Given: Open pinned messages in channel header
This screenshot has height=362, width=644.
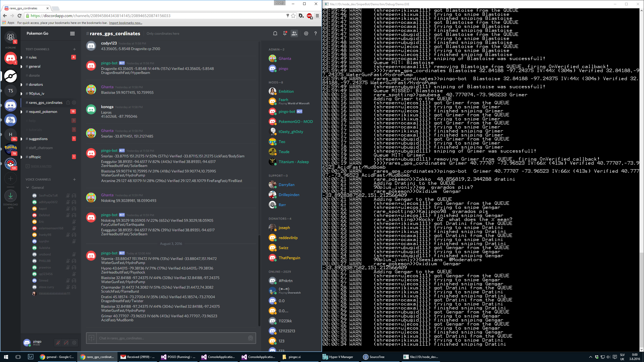Looking at the screenshot, I should pos(285,33).
